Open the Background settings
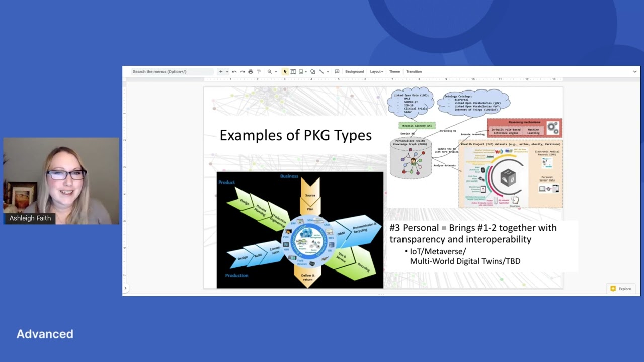 pos(354,72)
